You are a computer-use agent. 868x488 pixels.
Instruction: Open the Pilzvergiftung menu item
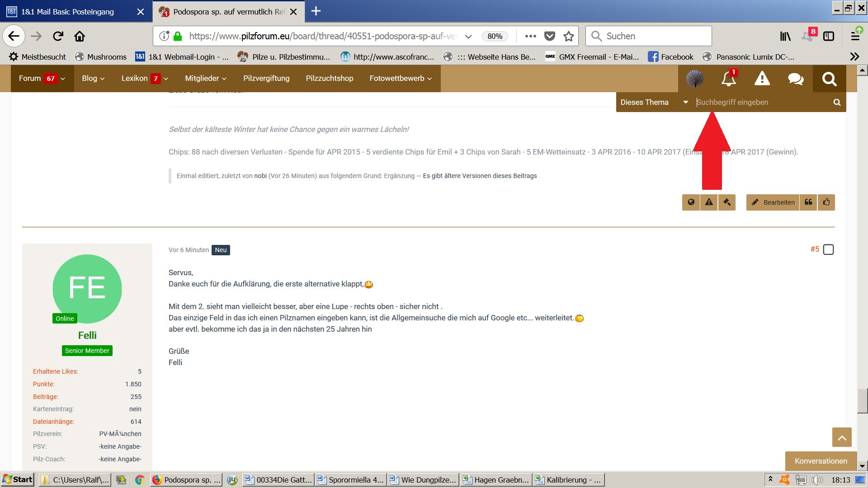point(266,79)
